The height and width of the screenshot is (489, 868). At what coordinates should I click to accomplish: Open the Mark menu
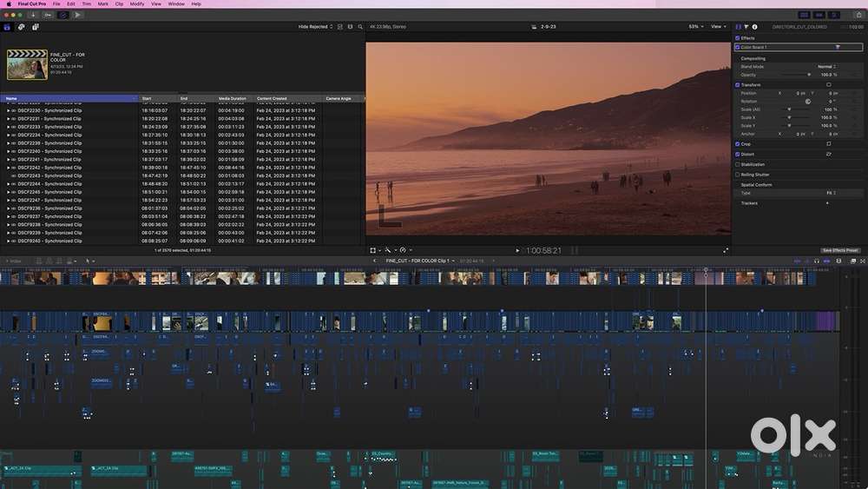pos(103,4)
